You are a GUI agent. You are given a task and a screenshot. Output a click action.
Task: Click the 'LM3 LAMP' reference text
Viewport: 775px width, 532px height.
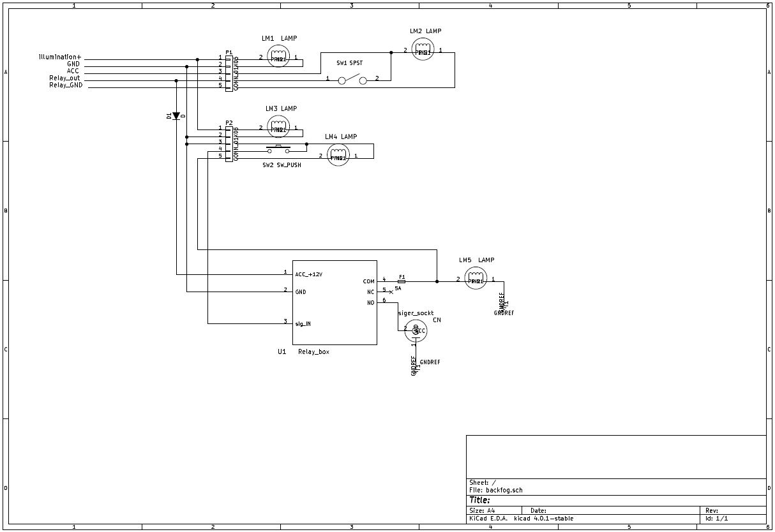(281, 109)
